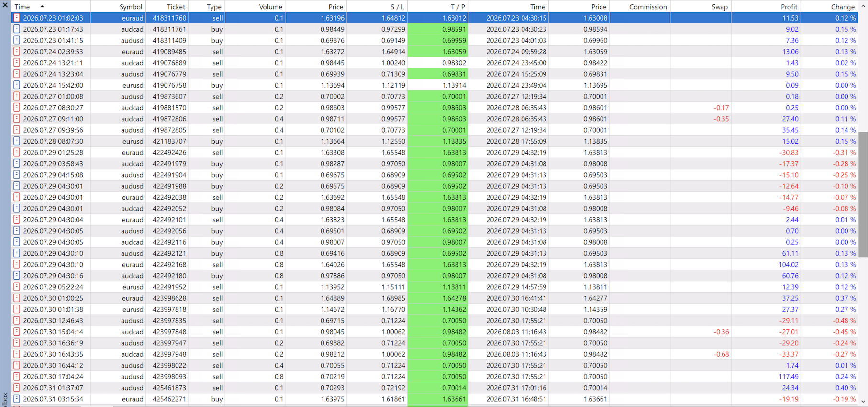
Task: Click the icon beside the 2026.07.28 08:07:30 trade
Action: click(17, 141)
